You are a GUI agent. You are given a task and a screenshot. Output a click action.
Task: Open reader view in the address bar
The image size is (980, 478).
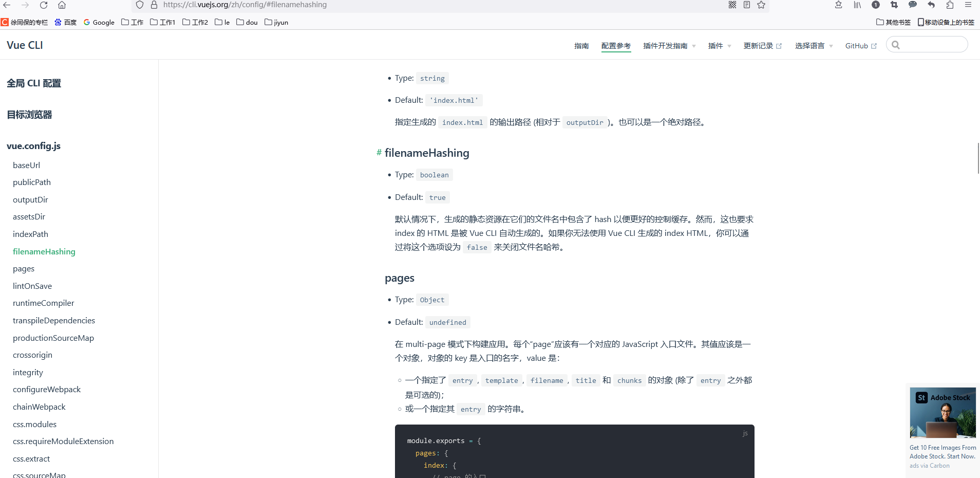coord(747,5)
